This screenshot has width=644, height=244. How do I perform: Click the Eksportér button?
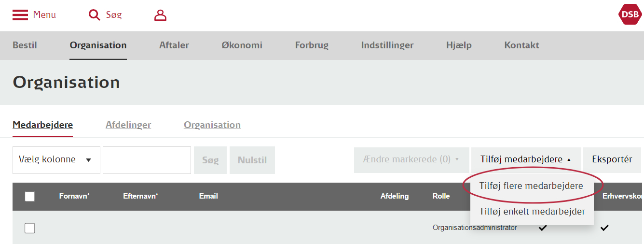click(612, 160)
